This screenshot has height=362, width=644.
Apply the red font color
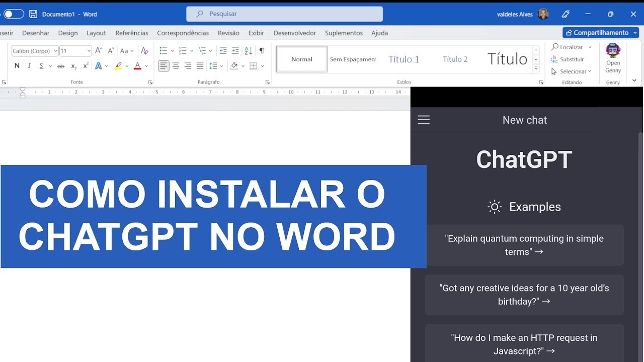(x=137, y=66)
